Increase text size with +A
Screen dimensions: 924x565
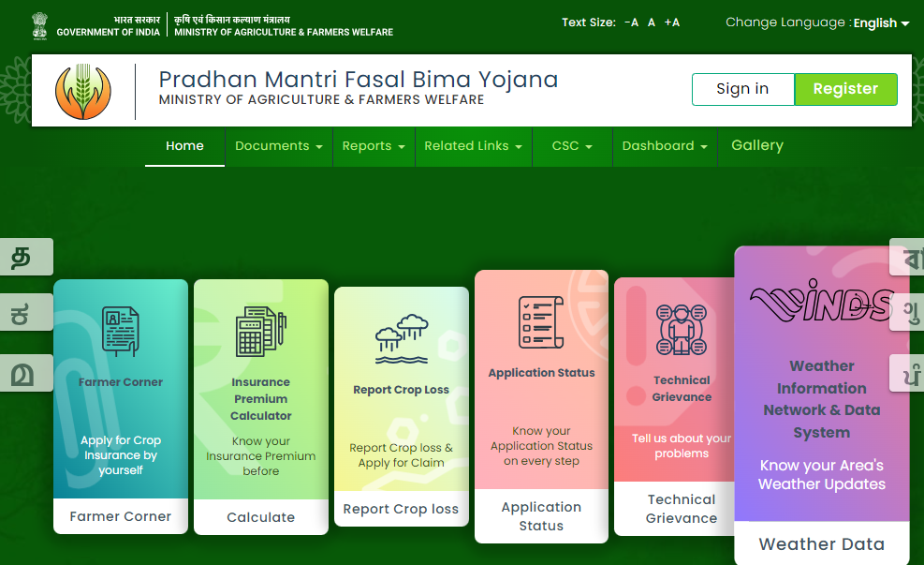coord(672,22)
